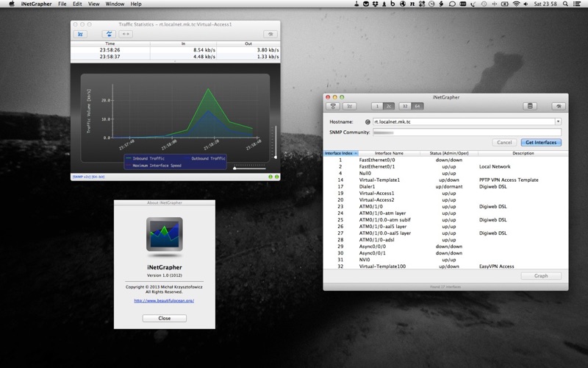This screenshot has height=368, width=588.
Task: Click the network device icon in iNetGrapher toolbar
Action: [333, 106]
